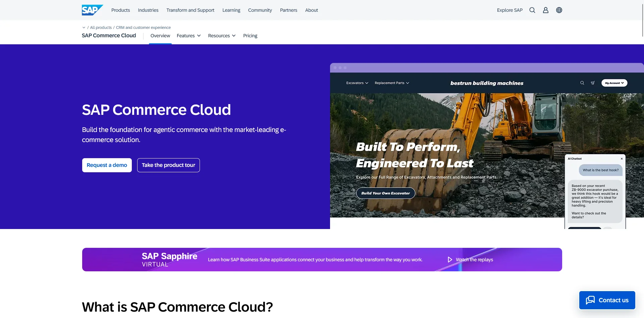This screenshot has height=318, width=644.
Task: Click the chat bubble icon on Contact us
Action: click(590, 300)
